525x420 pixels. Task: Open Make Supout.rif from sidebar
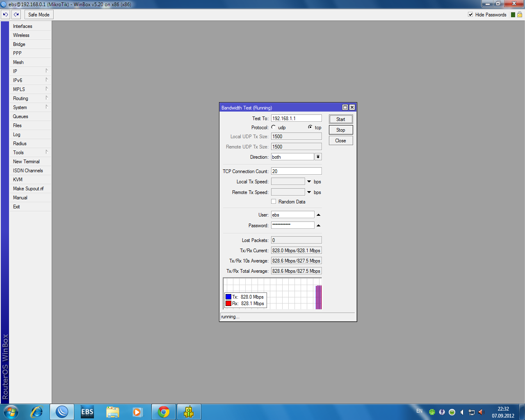pos(30,189)
